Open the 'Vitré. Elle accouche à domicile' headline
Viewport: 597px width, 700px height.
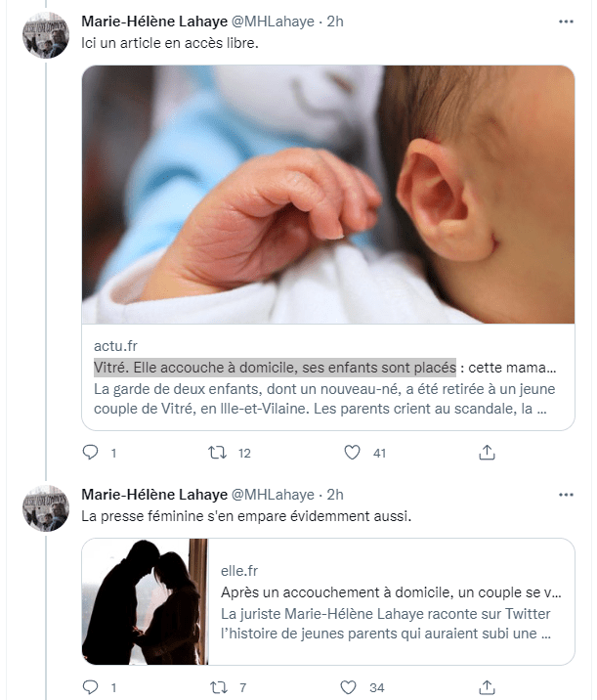[275, 368]
